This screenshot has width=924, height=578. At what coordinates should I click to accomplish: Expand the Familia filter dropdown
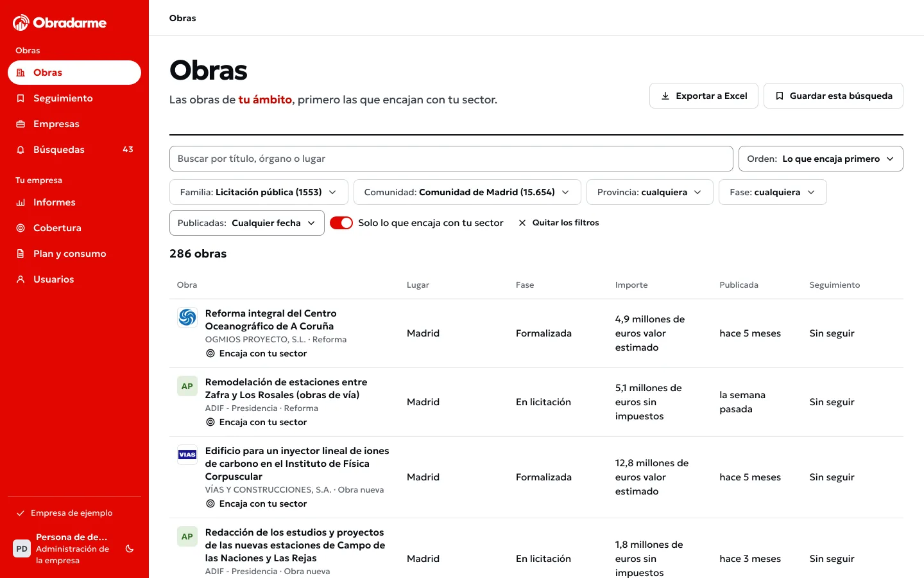click(259, 192)
